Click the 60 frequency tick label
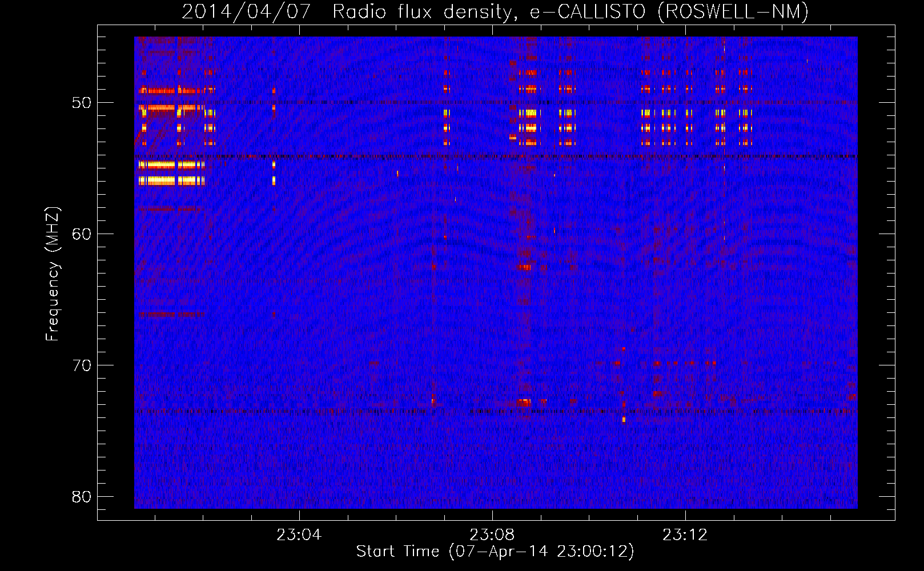The height and width of the screenshot is (571, 924). [82, 234]
